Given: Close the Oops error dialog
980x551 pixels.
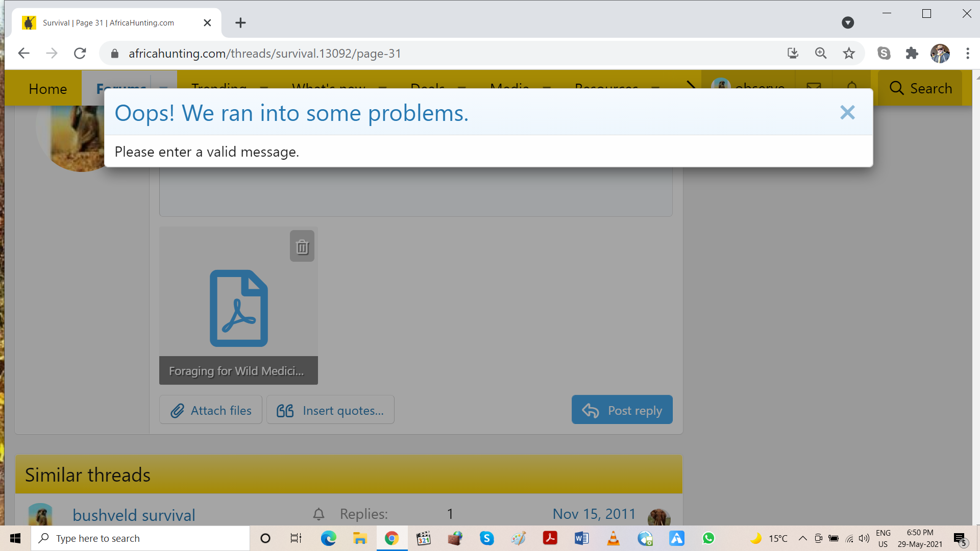Looking at the screenshot, I should point(847,112).
